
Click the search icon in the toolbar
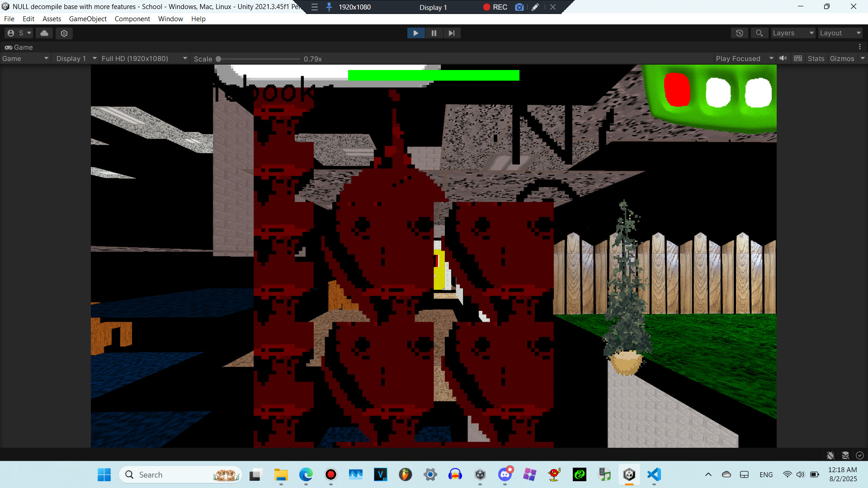click(x=759, y=33)
